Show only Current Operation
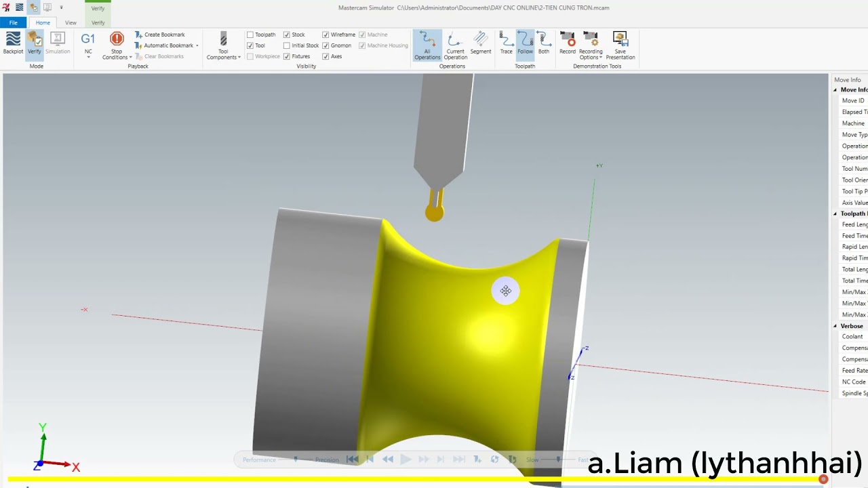This screenshot has height=488, width=868. coord(455,45)
